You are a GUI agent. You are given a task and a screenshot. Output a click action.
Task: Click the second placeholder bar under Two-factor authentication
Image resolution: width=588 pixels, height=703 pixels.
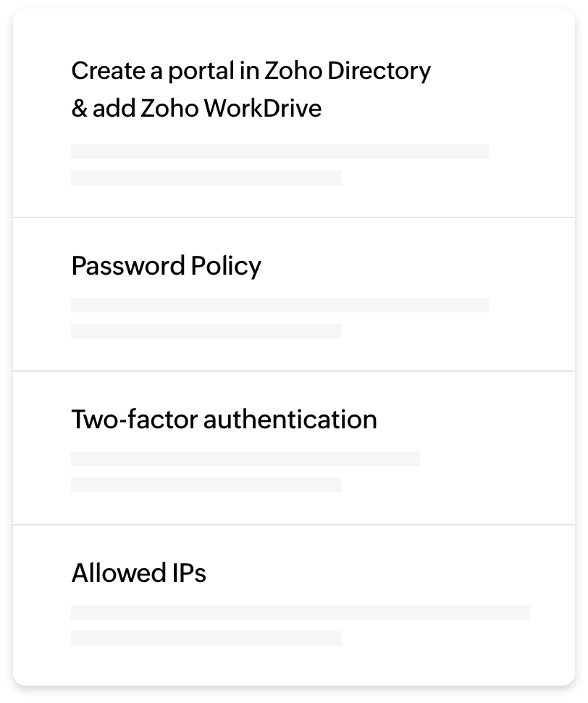point(206,485)
